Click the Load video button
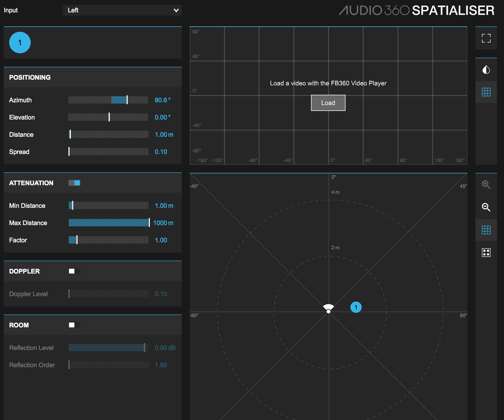This screenshot has height=420, width=504. point(328,103)
